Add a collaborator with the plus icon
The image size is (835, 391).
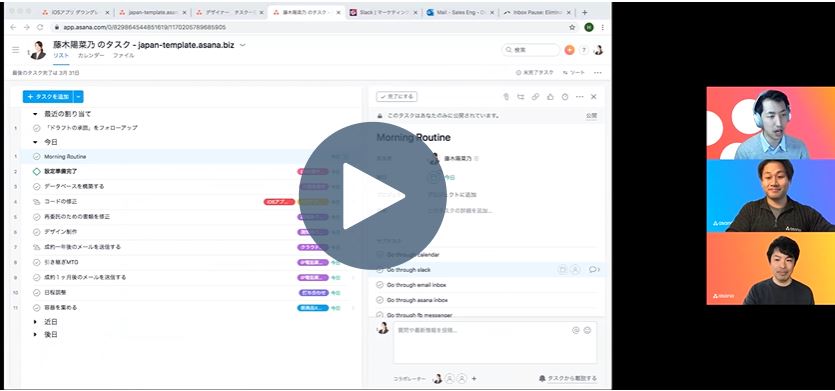474,379
